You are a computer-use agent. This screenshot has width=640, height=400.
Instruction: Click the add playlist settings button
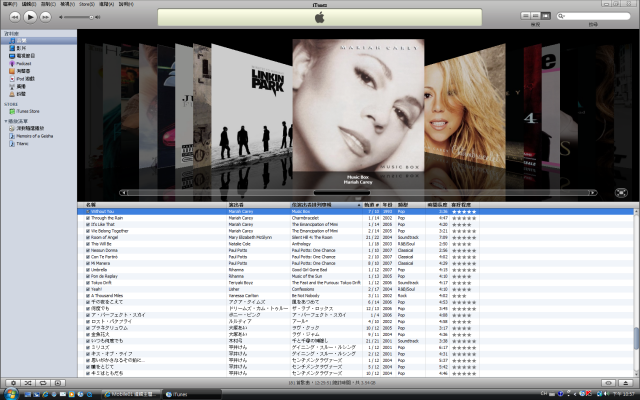click(13, 383)
